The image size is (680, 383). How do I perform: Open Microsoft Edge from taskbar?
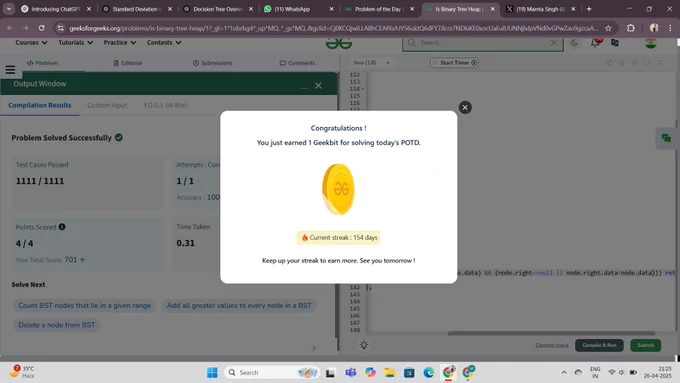click(x=428, y=372)
